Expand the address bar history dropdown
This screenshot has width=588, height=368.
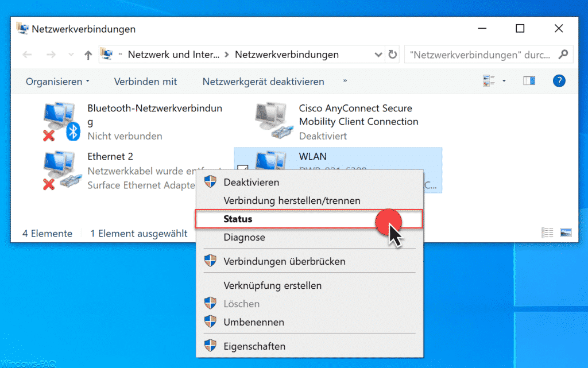point(378,55)
